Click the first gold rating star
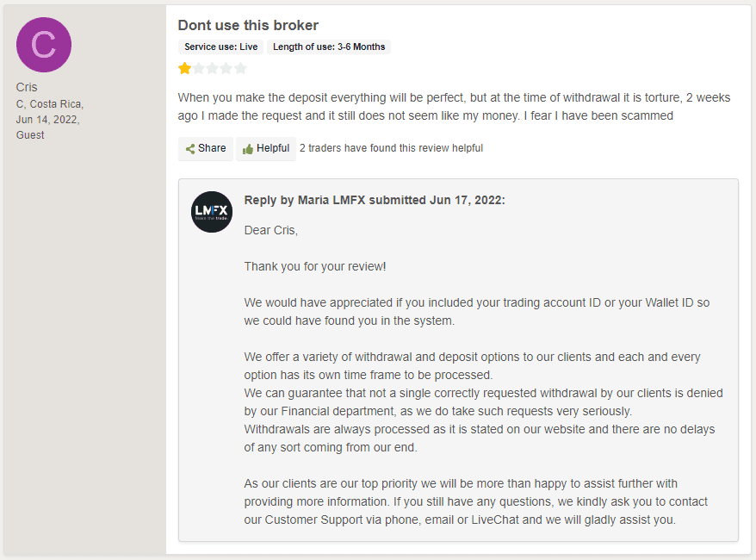This screenshot has height=560, width=756. point(184,68)
